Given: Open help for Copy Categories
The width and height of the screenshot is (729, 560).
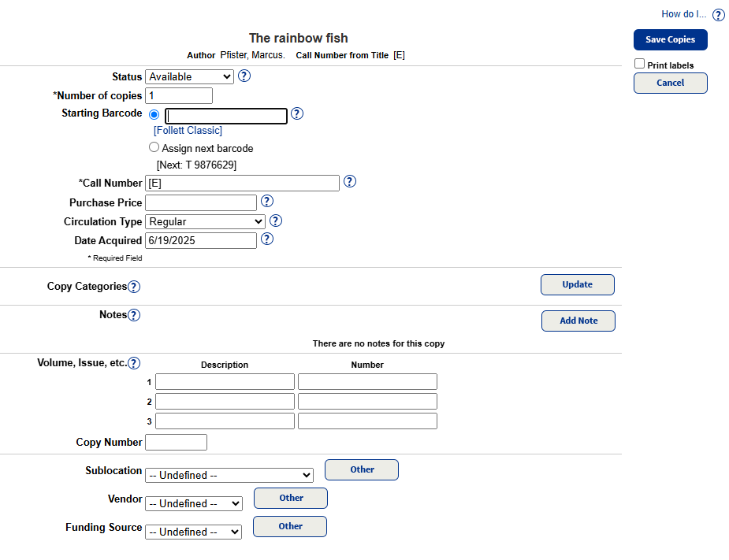Looking at the screenshot, I should click(x=134, y=286).
